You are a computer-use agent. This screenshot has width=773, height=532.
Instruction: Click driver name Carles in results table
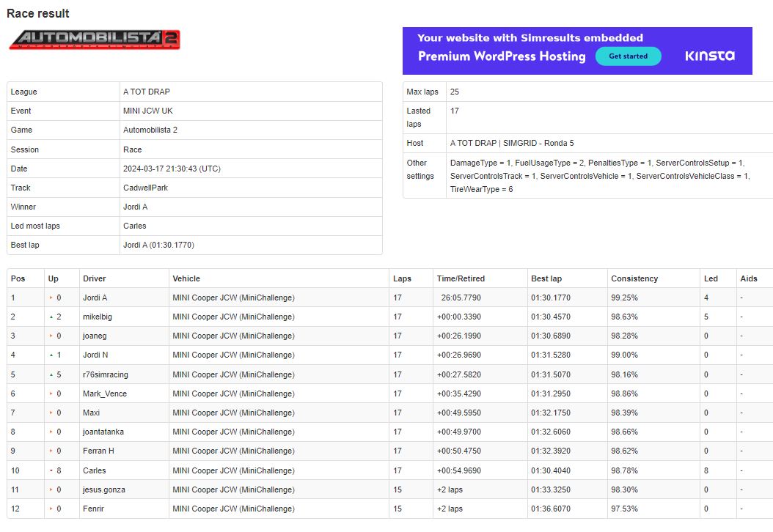point(94,470)
